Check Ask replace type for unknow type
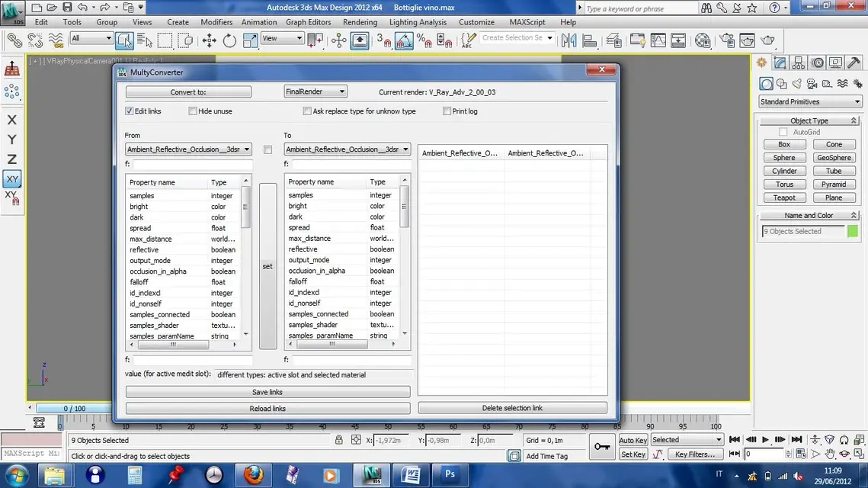 [x=307, y=111]
